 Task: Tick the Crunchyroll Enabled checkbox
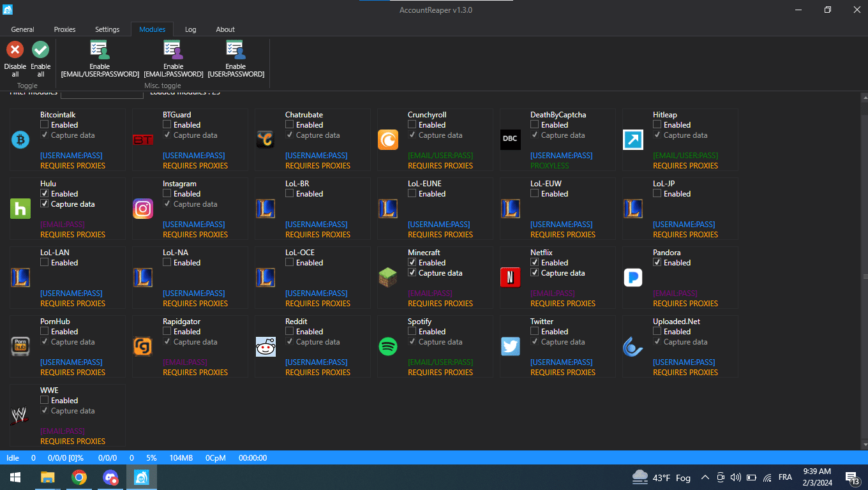[412, 125]
